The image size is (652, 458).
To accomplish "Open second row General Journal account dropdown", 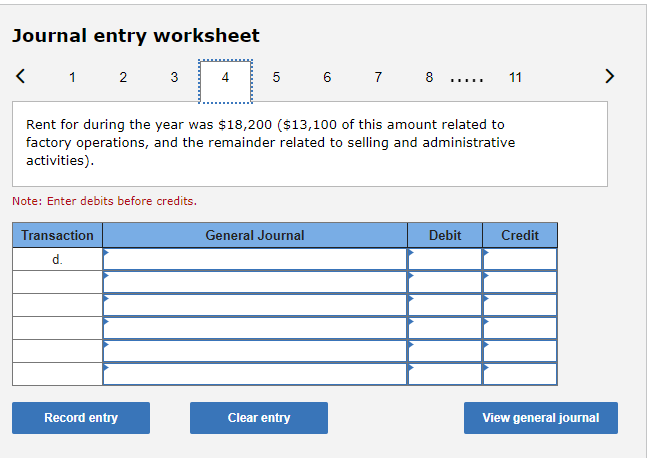I will 254,282.
